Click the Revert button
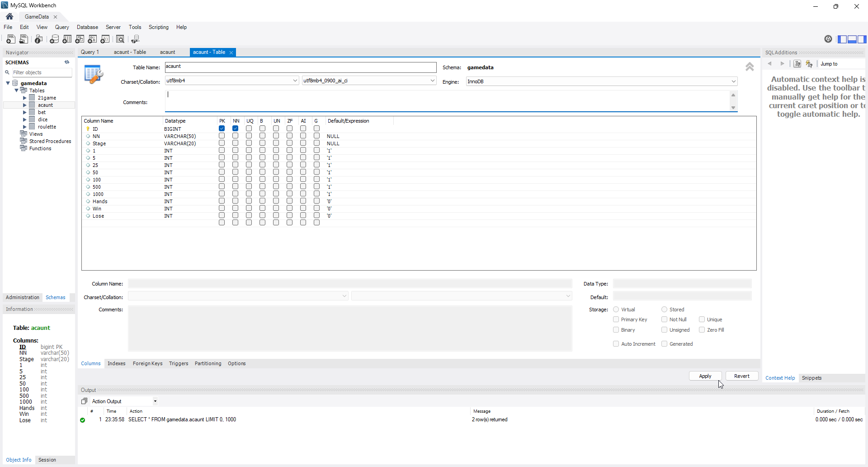The width and height of the screenshot is (868, 467). click(741, 376)
